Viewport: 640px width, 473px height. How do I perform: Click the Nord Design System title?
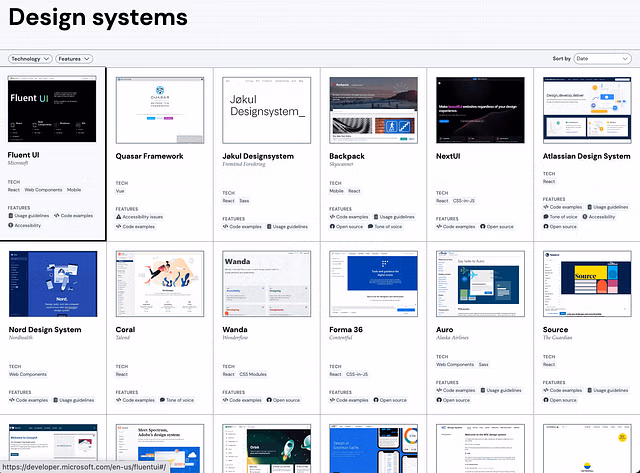tap(45, 329)
